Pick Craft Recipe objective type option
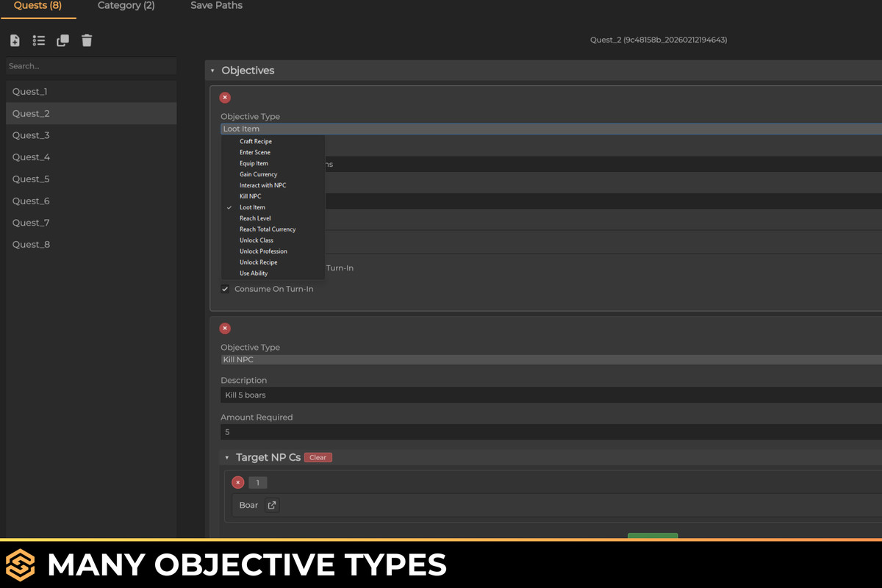This screenshot has width=882, height=588. pos(256,141)
